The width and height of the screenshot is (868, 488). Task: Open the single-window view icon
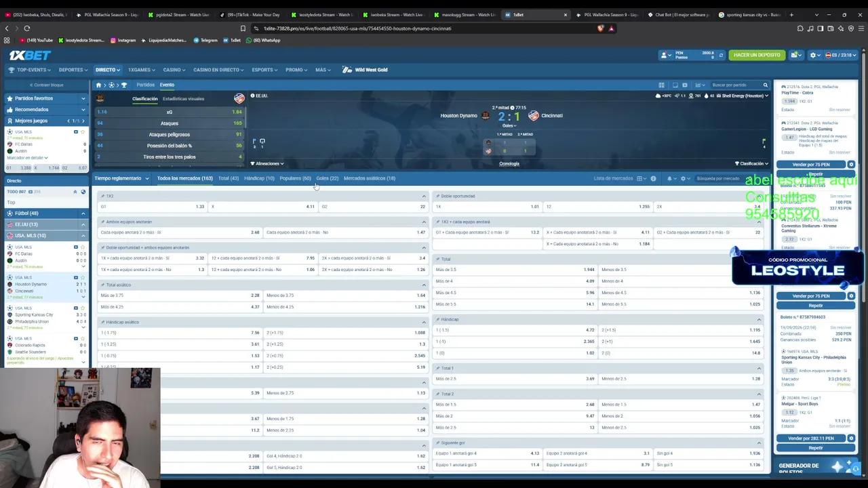(x=675, y=85)
